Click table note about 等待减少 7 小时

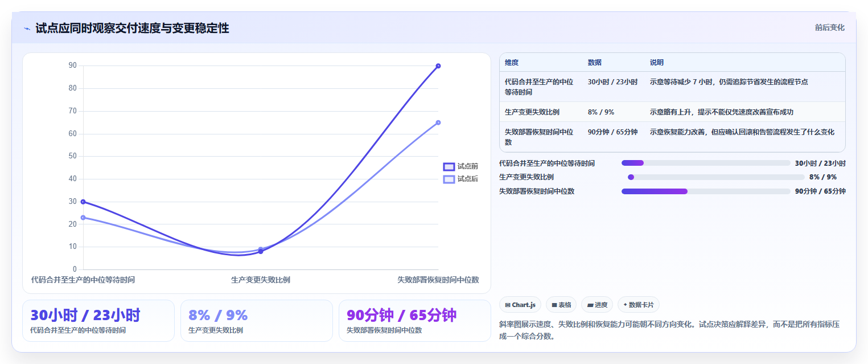pyautogui.click(x=729, y=82)
